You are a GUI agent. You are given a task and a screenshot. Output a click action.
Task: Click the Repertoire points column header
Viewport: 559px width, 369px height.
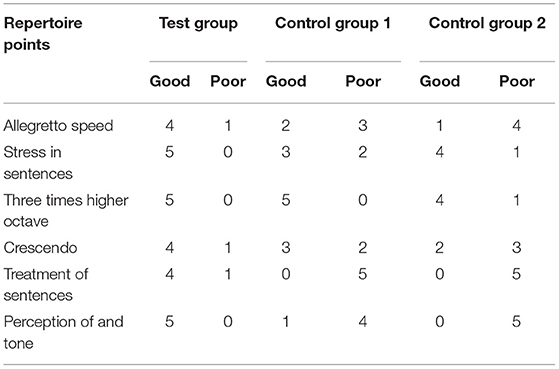click(x=43, y=34)
